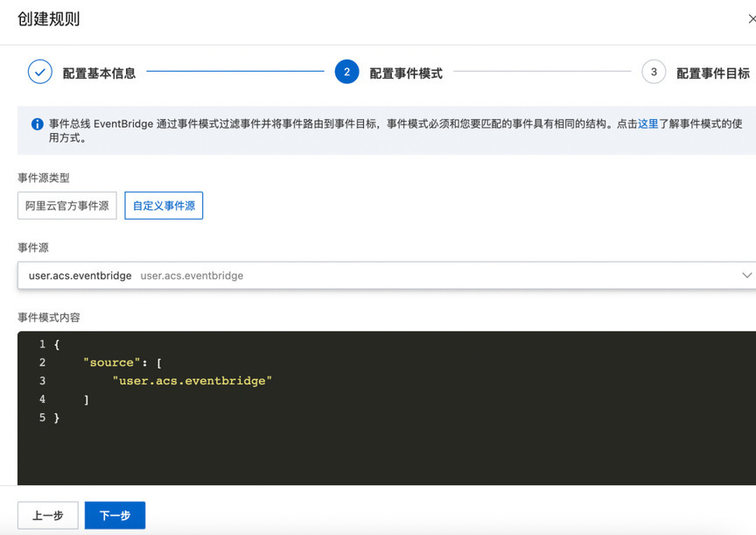756x535 pixels.
Task: Open the 事件源 dropdown chevron
Action: click(746, 275)
